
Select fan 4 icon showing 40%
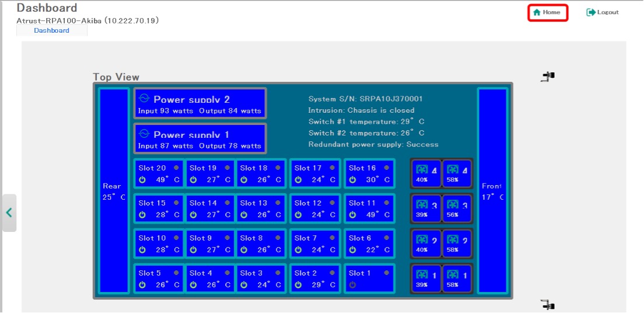(421, 169)
